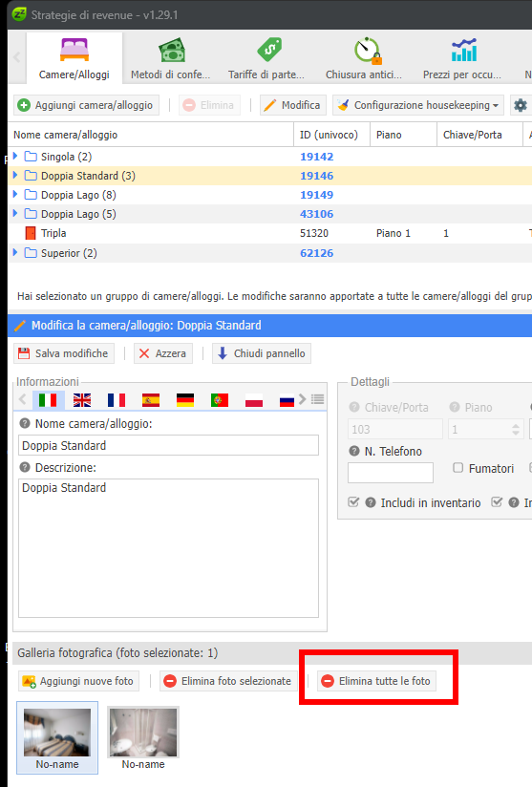Image resolution: width=532 pixels, height=787 pixels.
Task: Expand the Singola (2) group
Action: point(15,156)
